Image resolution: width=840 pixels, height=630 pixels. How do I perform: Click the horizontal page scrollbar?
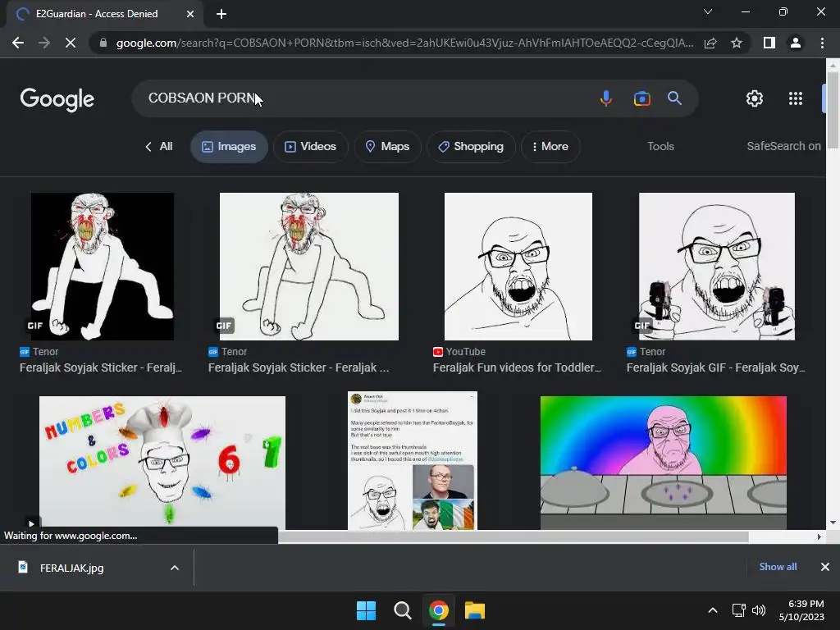[x=514, y=536]
